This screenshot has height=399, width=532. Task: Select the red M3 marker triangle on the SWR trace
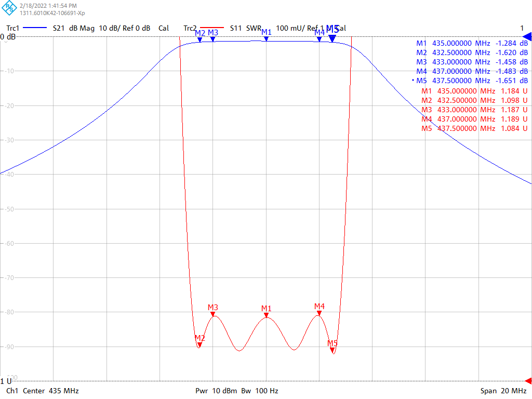[x=212, y=314]
